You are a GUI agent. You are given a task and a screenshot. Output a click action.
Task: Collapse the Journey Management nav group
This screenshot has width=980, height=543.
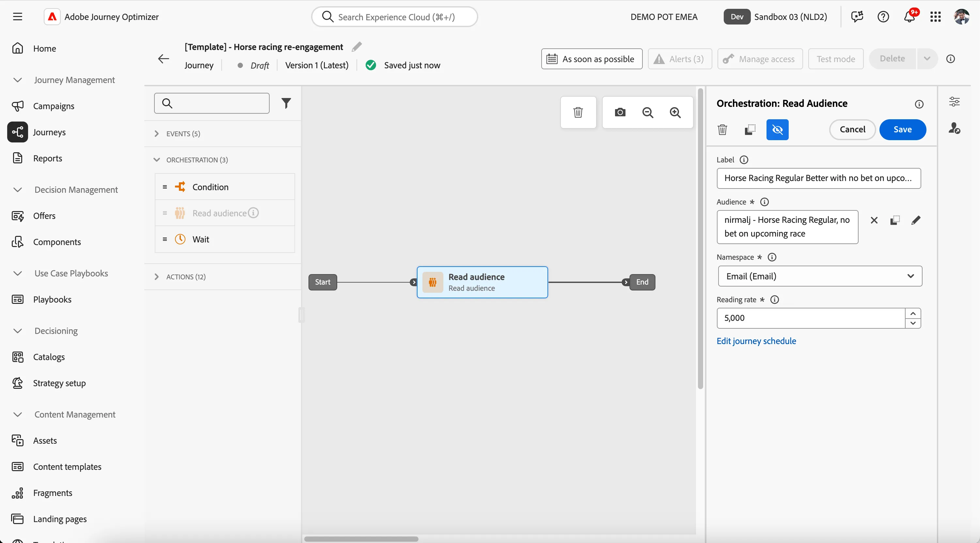(64, 80)
